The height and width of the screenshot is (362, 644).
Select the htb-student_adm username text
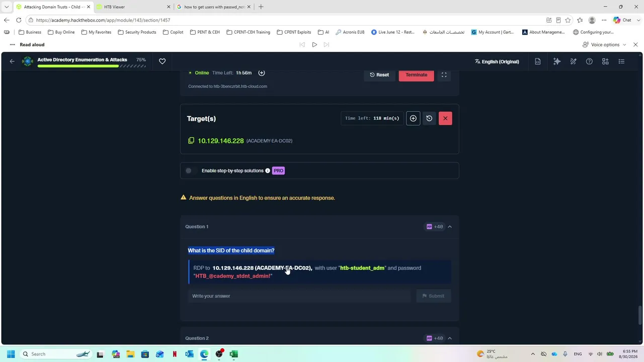click(x=362, y=268)
